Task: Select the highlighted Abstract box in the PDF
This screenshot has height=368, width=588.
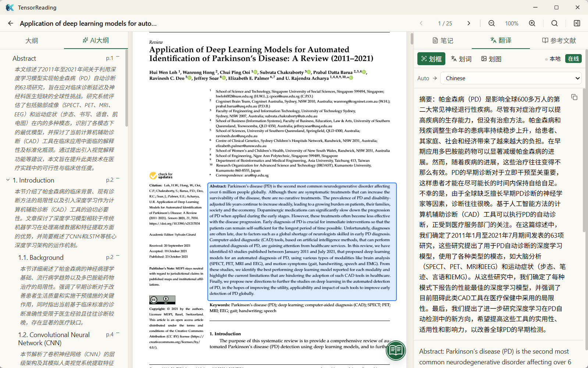Action: (x=302, y=242)
